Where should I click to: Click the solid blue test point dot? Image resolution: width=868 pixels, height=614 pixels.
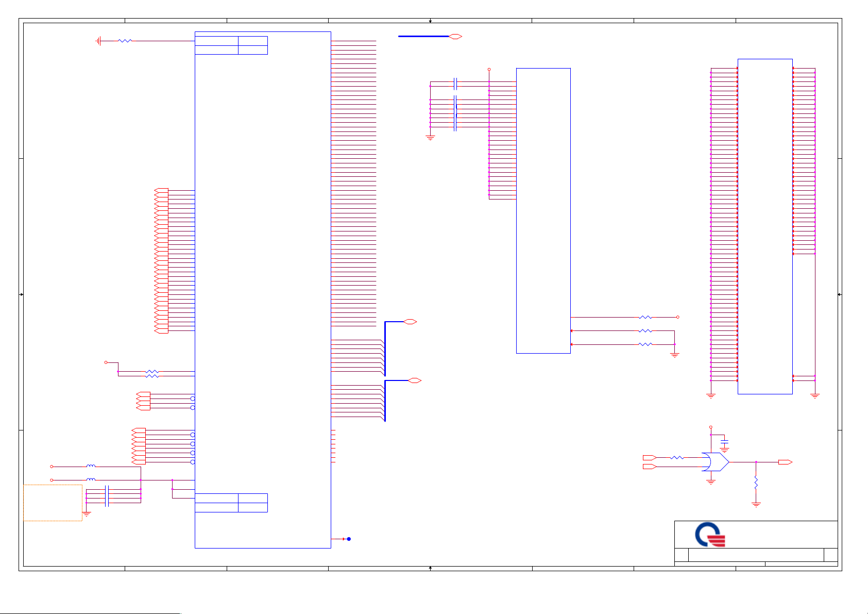pyautogui.click(x=349, y=539)
